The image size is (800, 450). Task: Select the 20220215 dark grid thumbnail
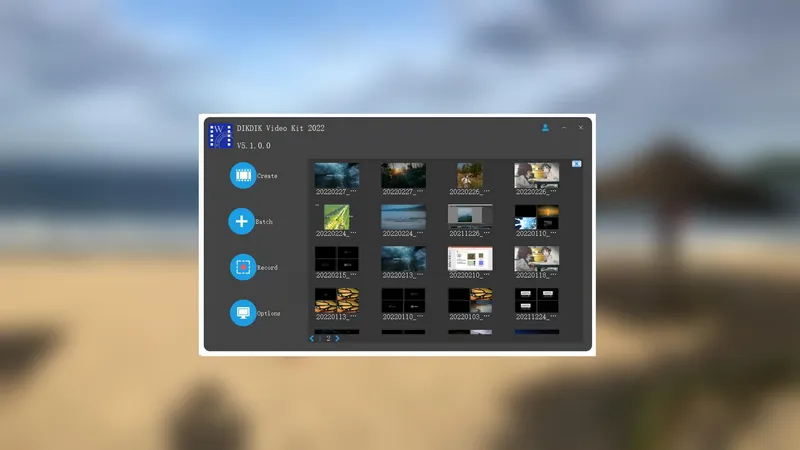pos(336,259)
